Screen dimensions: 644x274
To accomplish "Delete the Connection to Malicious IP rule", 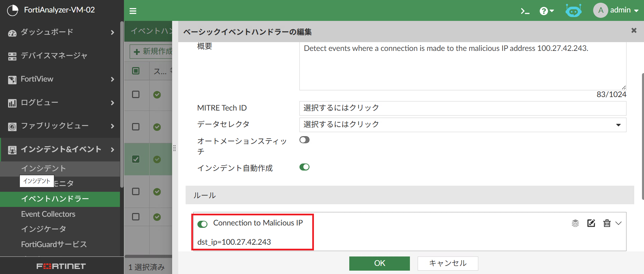I will (607, 223).
